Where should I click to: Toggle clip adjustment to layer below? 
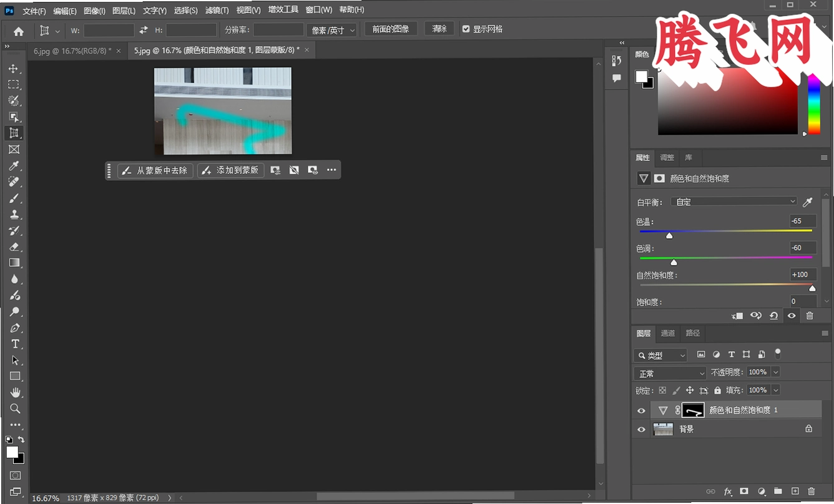(737, 316)
